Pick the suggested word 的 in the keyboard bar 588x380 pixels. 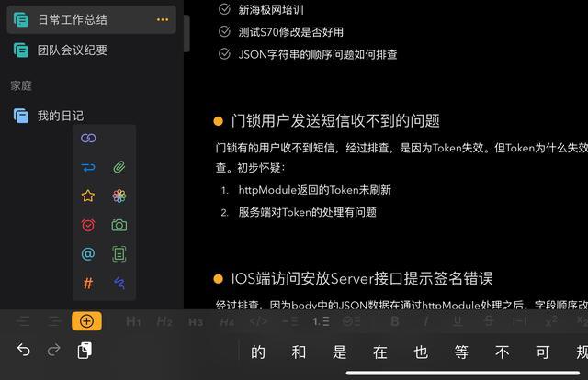point(258,352)
